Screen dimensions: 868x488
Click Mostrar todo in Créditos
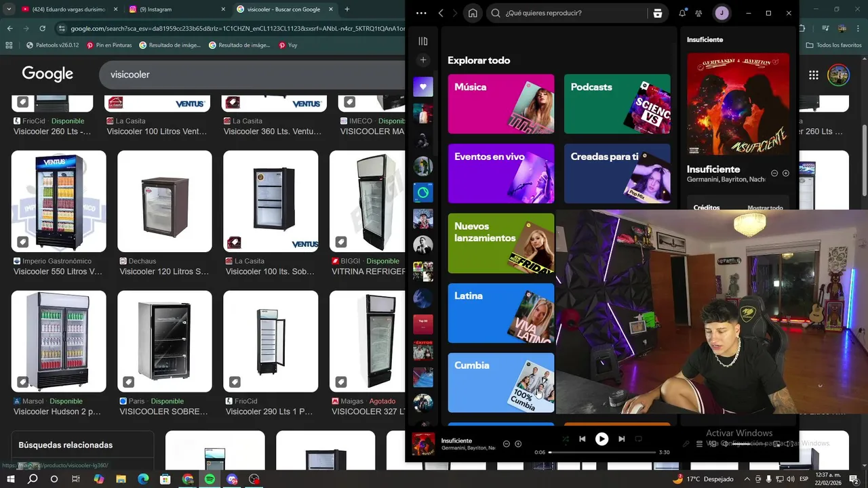[765, 208]
